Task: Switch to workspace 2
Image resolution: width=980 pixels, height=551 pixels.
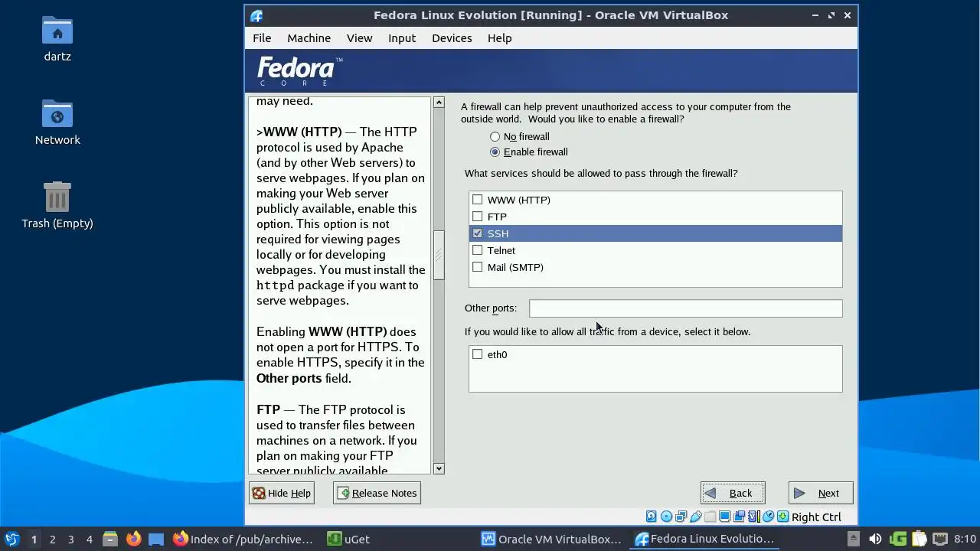Action: tap(52, 539)
